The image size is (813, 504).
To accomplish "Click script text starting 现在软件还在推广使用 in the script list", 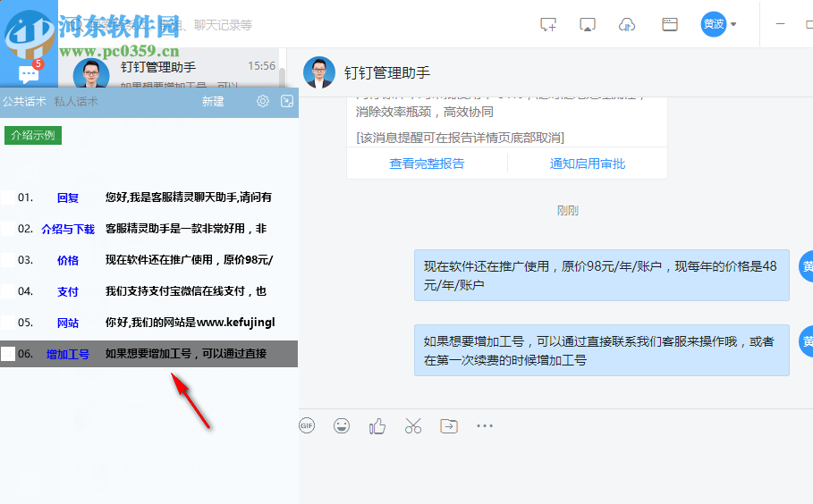I will tap(190, 260).
